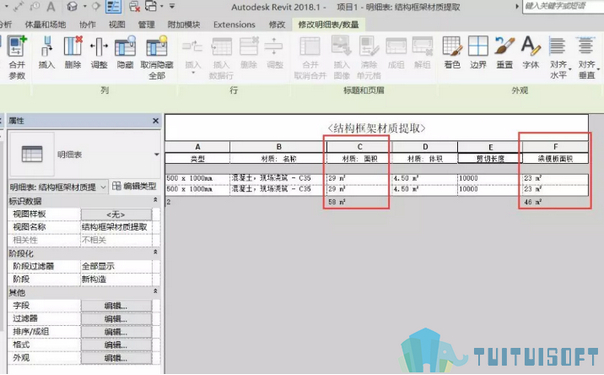Select column header D in schedule
This screenshot has width=604, height=375.
coord(424,147)
